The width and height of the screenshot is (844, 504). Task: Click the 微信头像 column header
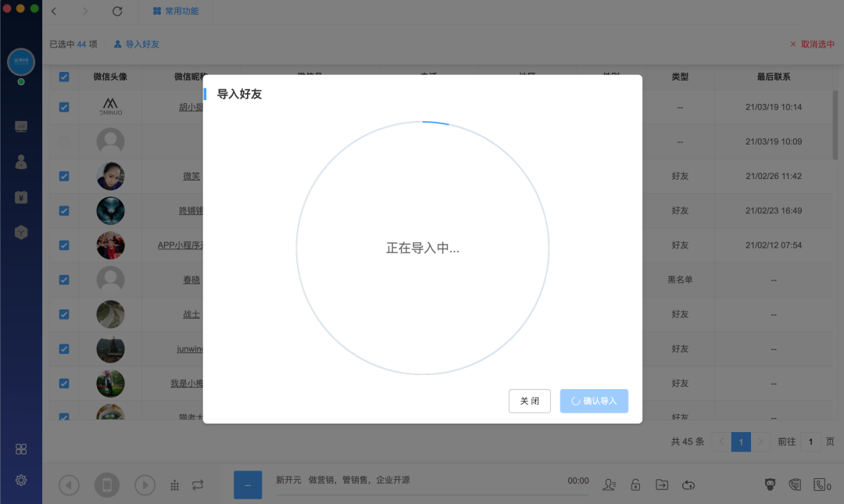(110, 77)
